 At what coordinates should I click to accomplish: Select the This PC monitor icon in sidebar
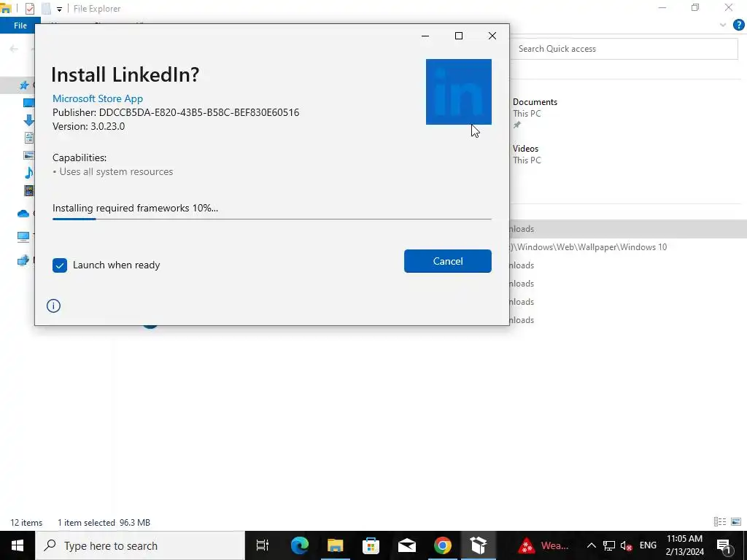(x=23, y=236)
